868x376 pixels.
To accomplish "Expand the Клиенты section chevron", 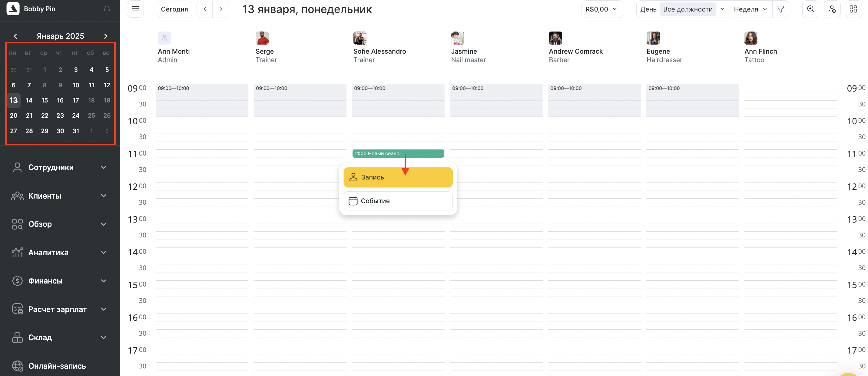I will coord(104,196).
